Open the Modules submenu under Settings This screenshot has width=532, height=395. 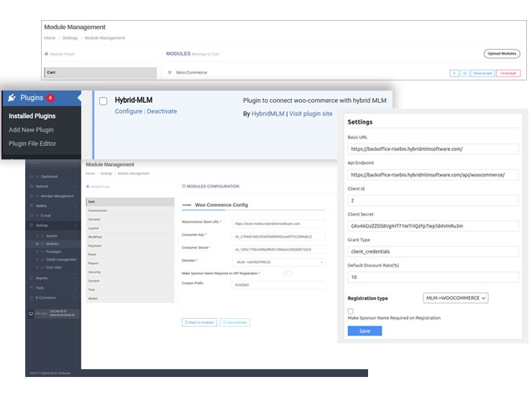[x=52, y=243]
